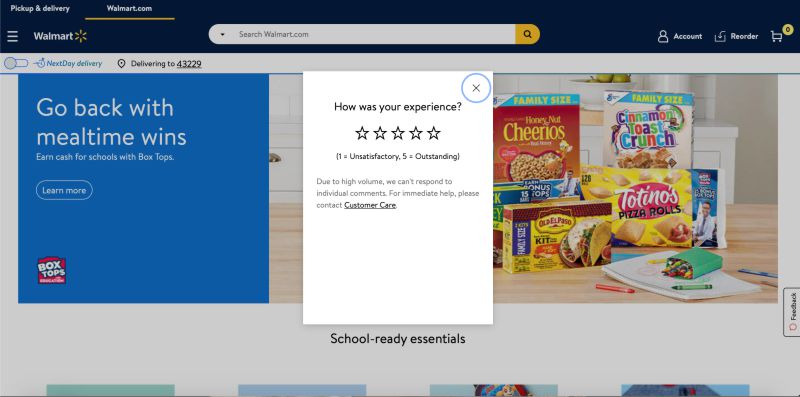Toggle the NextDay delivery switch
The width and height of the screenshot is (800, 397).
(x=16, y=63)
